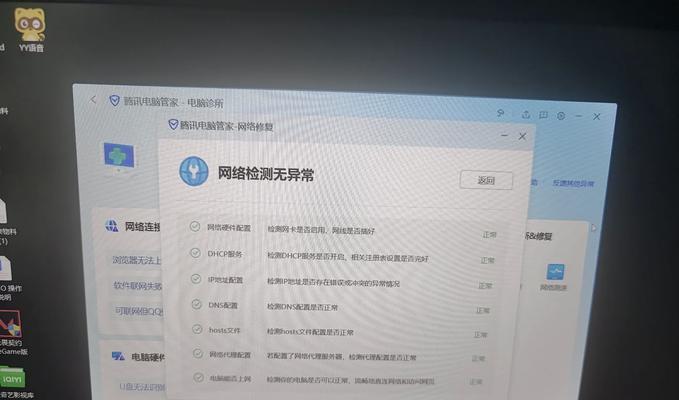Click the shield logo in 网络修复 title bar

pos(173,125)
